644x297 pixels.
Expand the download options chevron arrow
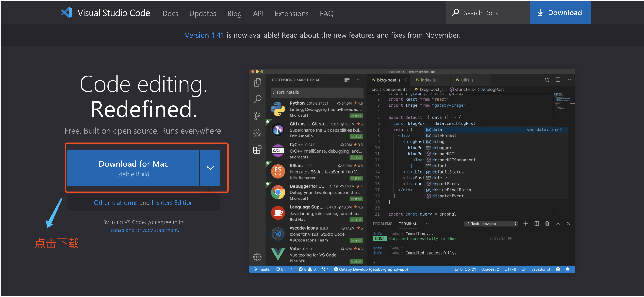(210, 168)
